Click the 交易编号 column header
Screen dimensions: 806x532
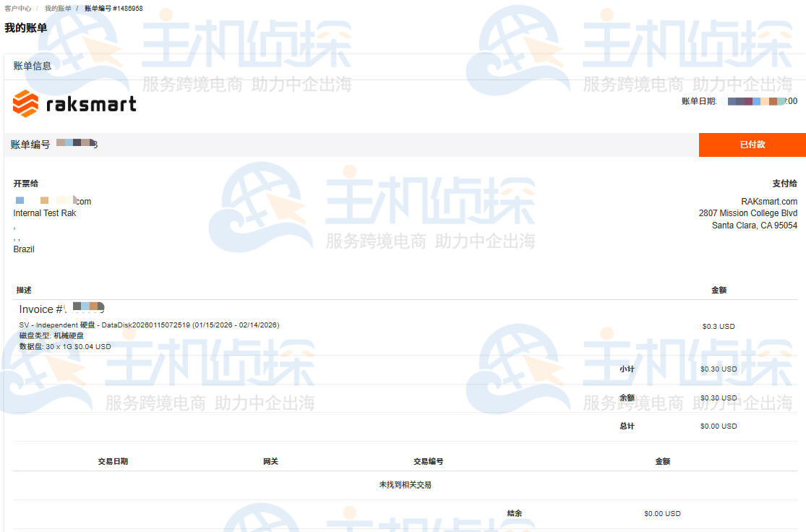point(428,462)
